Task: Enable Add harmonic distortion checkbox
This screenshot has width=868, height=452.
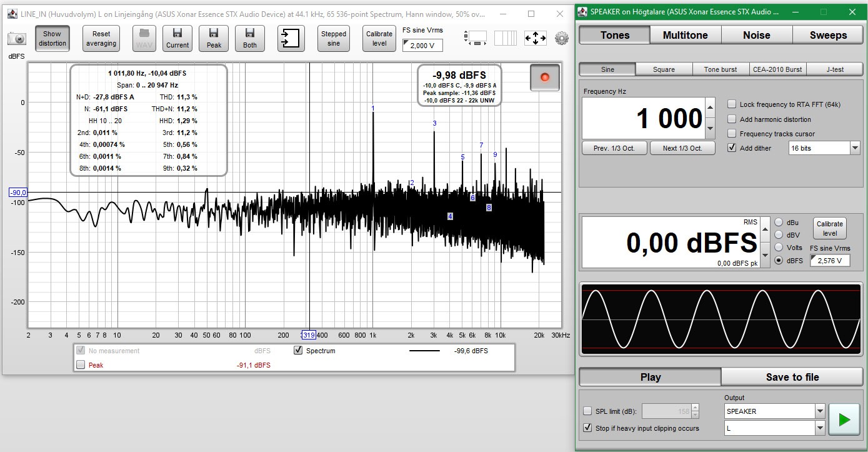Action: click(732, 119)
